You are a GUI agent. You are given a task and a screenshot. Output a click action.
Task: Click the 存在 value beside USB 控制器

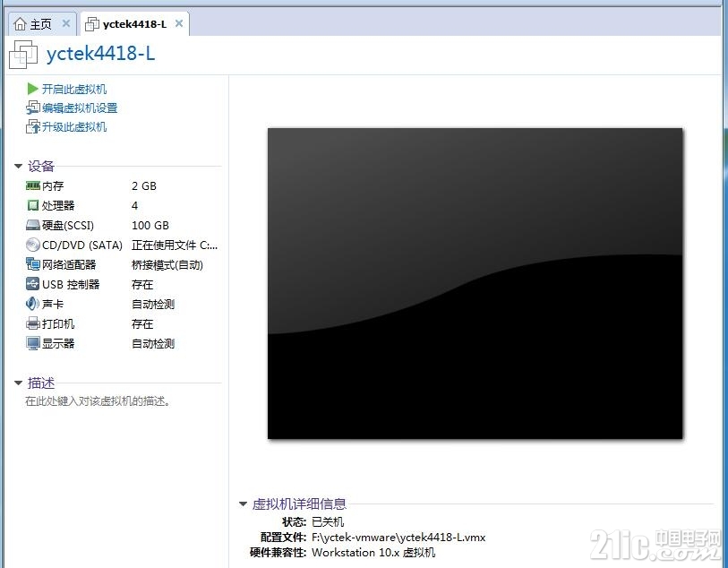[x=142, y=284]
